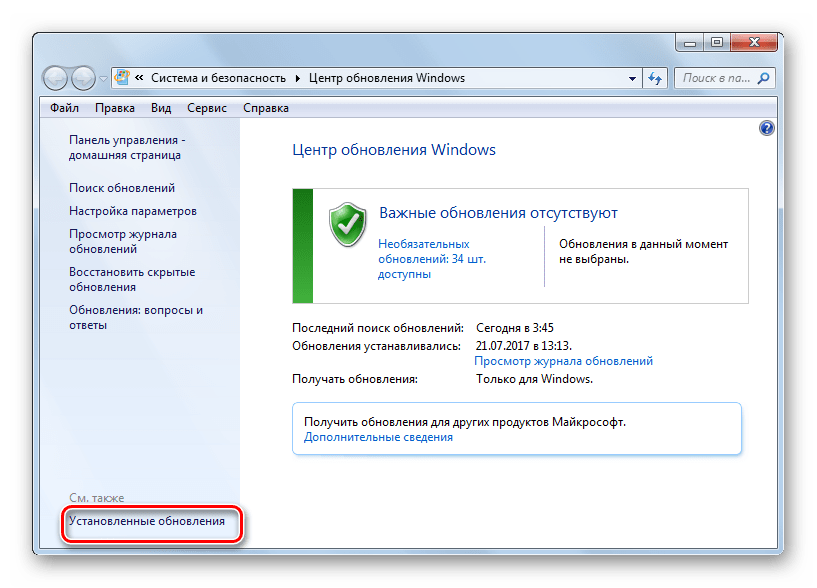Open Дополнительные сведения link
Image resolution: width=817 pixels, height=588 pixels.
378,437
